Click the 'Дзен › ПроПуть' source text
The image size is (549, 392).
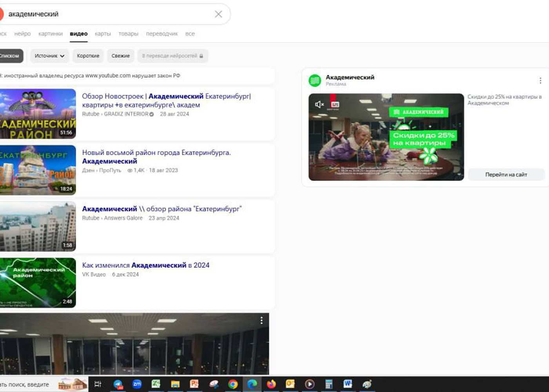[102, 171]
